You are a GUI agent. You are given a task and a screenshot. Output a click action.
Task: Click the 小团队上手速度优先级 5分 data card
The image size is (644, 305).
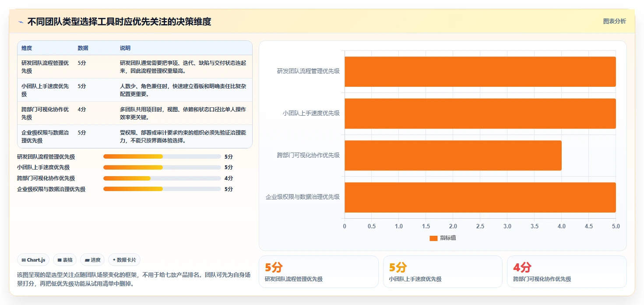(x=443, y=272)
